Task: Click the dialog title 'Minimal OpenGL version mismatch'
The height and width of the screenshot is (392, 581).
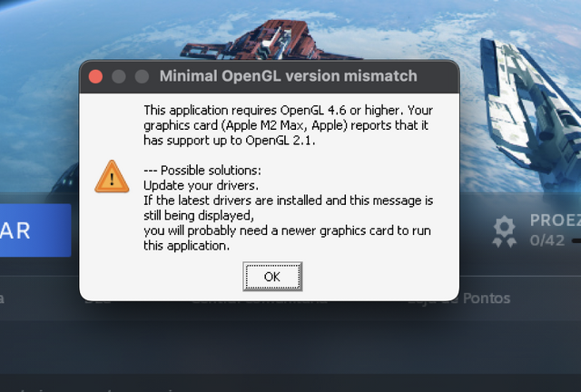Action: coord(289,76)
